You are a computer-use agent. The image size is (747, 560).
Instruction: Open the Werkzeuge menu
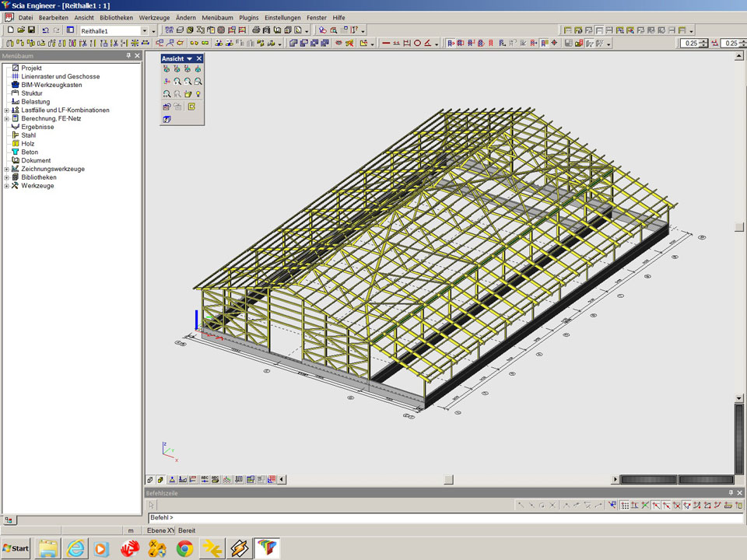[154, 17]
